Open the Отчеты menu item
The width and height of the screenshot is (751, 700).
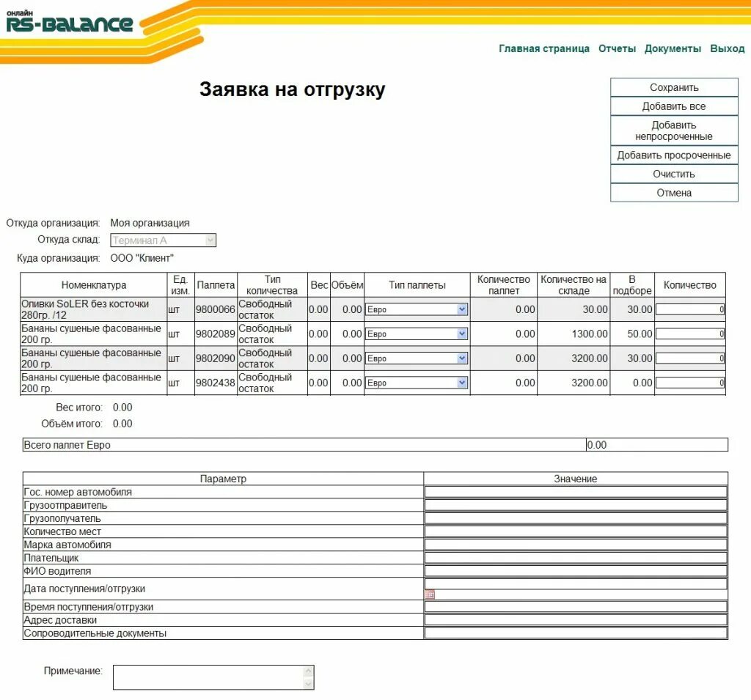click(617, 48)
